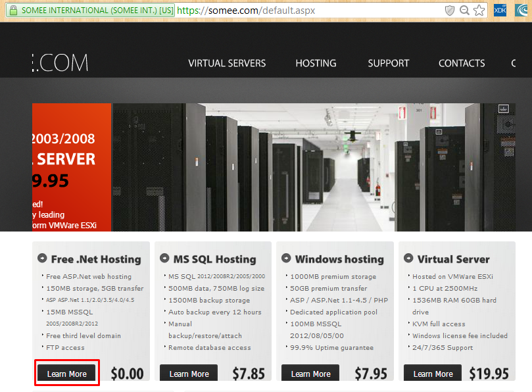
Task: Click the arrow icon beside Free .Net Hosting
Action: 42,258
